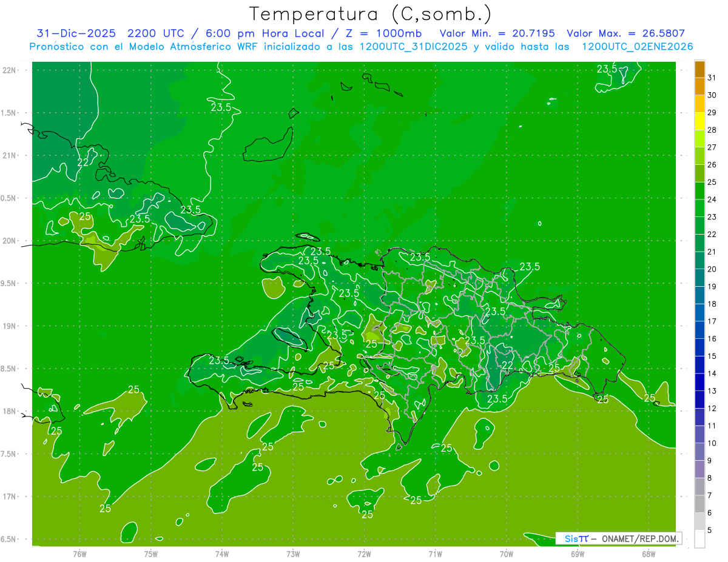The image size is (728, 562).
Task: Click legend scale value "15"
Action: point(712,356)
